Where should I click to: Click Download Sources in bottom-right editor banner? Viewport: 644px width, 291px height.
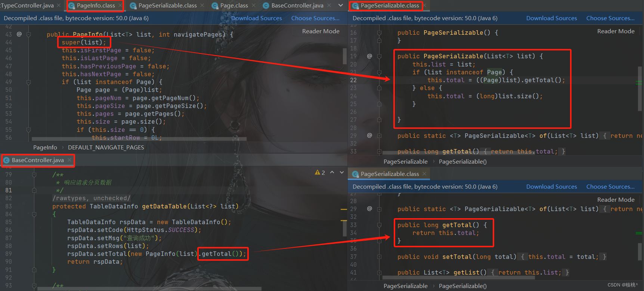pyautogui.click(x=551, y=187)
